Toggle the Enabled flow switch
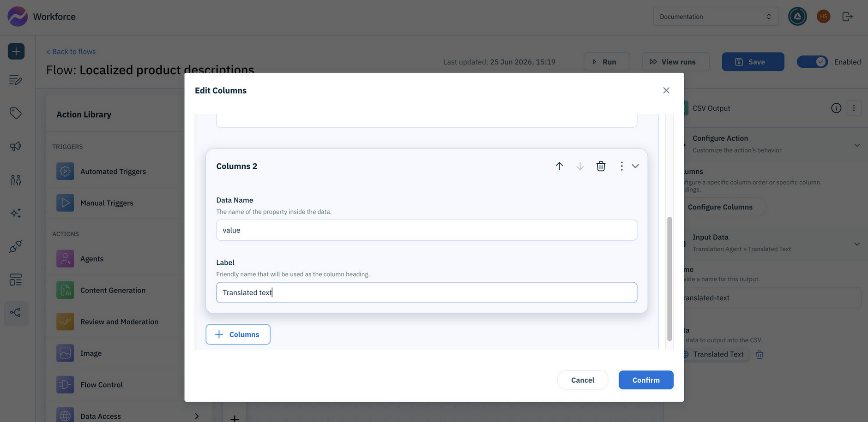 (x=812, y=62)
